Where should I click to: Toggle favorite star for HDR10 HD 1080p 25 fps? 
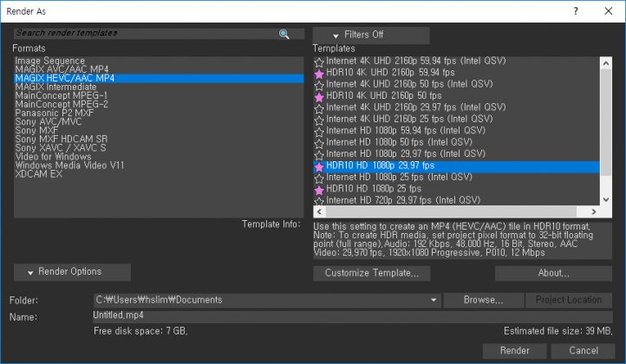(319, 190)
